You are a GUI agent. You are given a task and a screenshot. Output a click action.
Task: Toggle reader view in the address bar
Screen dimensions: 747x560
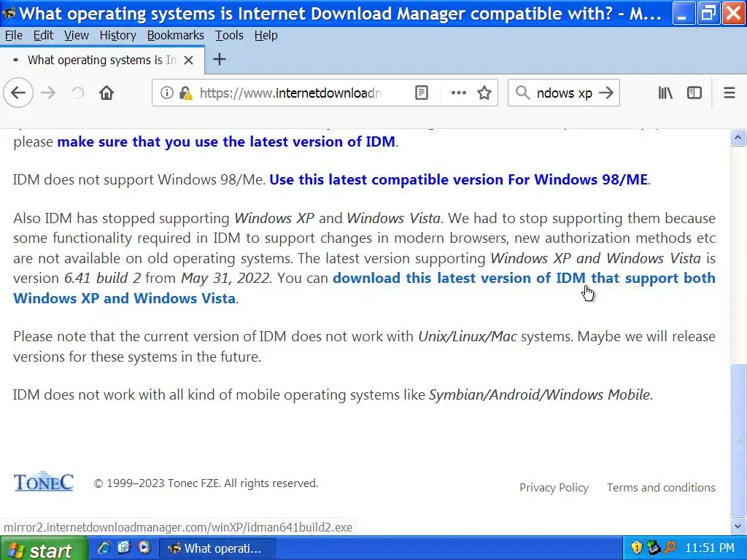(x=422, y=93)
